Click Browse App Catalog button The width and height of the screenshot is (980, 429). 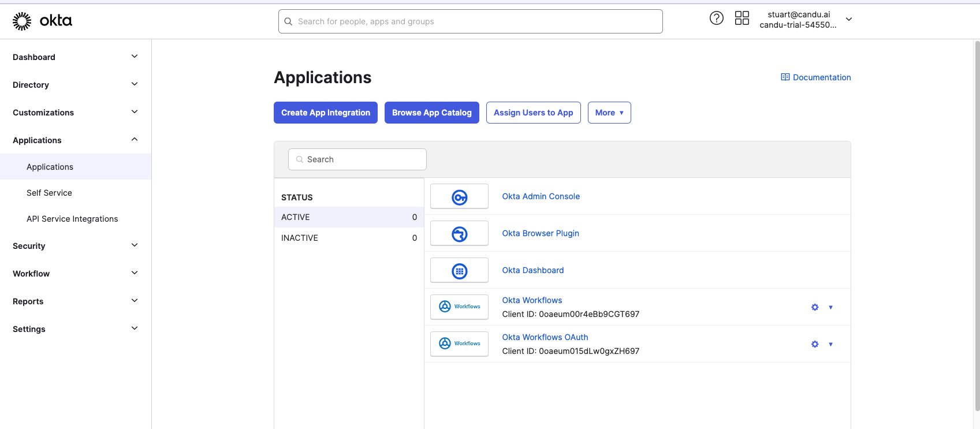pos(432,113)
